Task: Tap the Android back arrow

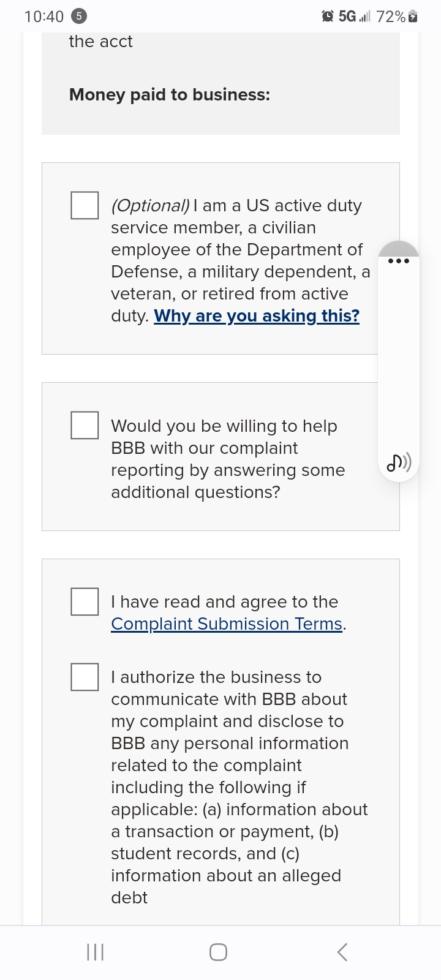Action: click(x=342, y=952)
